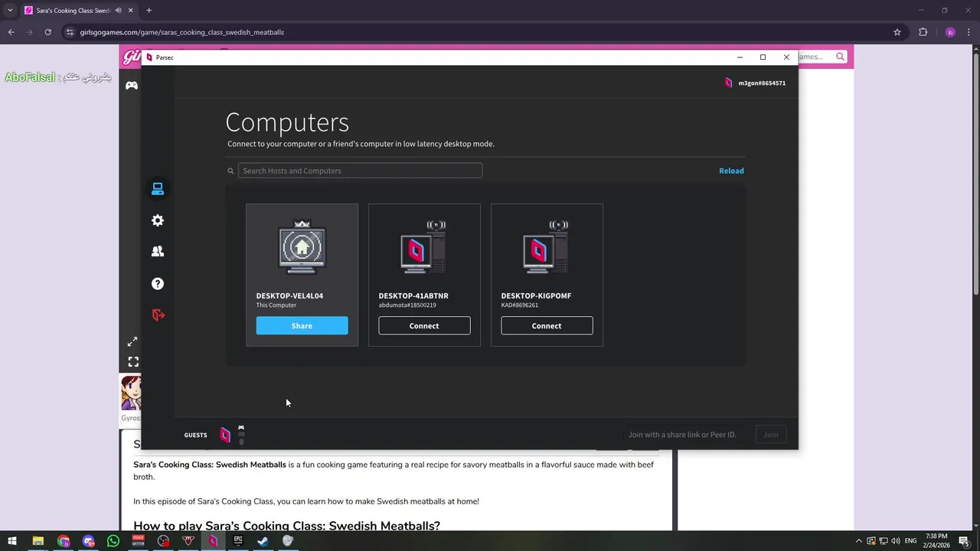Click the Share button for DESKTOP-VEL4L04

point(302,326)
